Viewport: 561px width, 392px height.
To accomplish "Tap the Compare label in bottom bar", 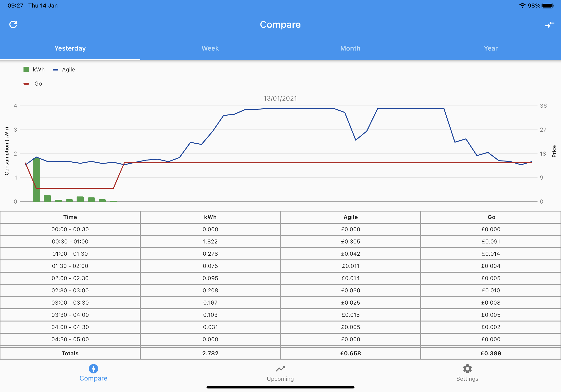I will pos(93,378).
